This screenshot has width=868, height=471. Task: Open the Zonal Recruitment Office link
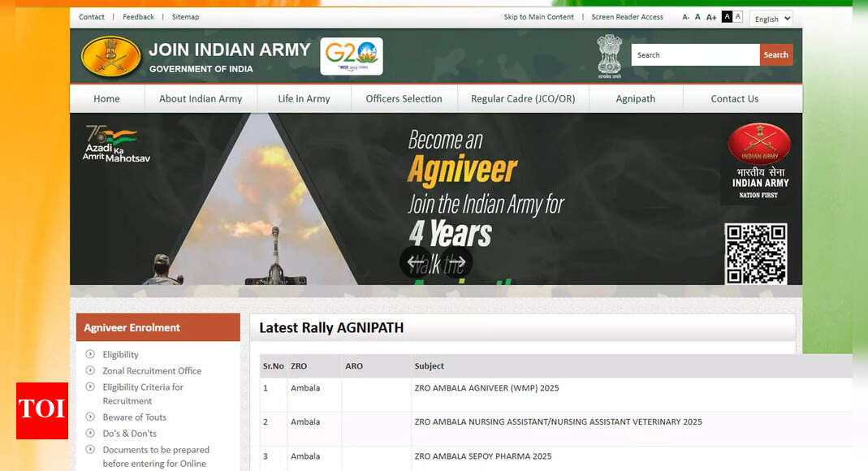point(152,371)
